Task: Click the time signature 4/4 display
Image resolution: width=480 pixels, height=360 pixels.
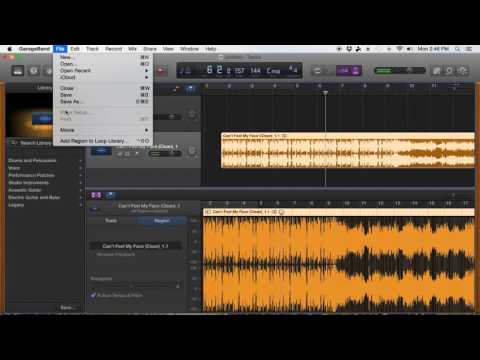Action: (x=293, y=70)
